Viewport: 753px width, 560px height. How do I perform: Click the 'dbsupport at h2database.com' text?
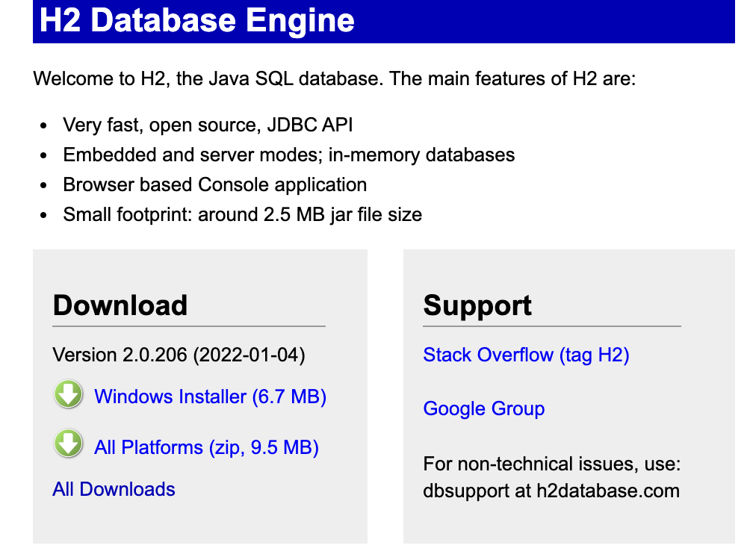click(x=551, y=491)
